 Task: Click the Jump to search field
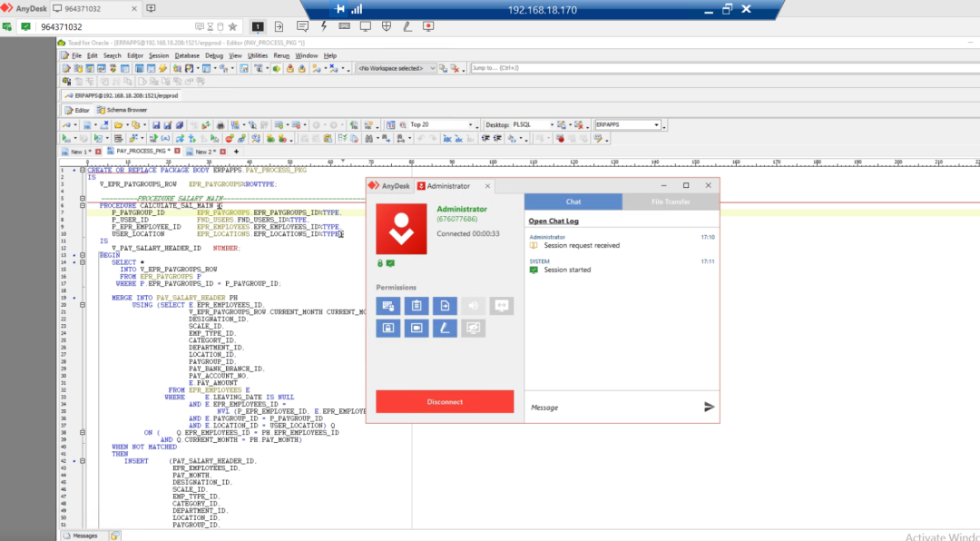[x=725, y=68]
